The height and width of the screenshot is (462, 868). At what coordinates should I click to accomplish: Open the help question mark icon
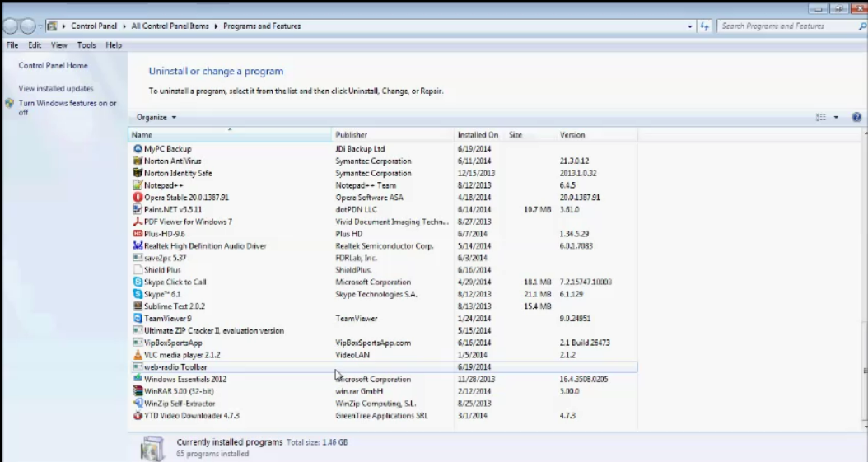(x=856, y=117)
